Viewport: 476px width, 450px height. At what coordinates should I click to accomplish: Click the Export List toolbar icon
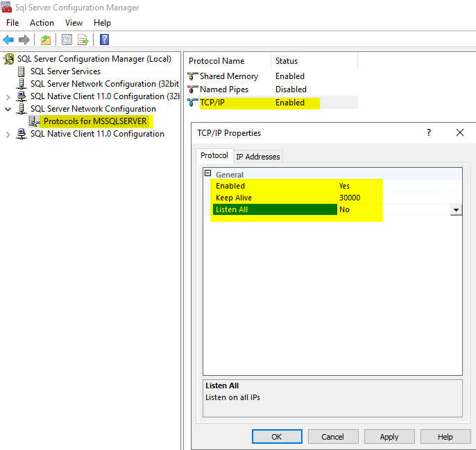(83, 40)
